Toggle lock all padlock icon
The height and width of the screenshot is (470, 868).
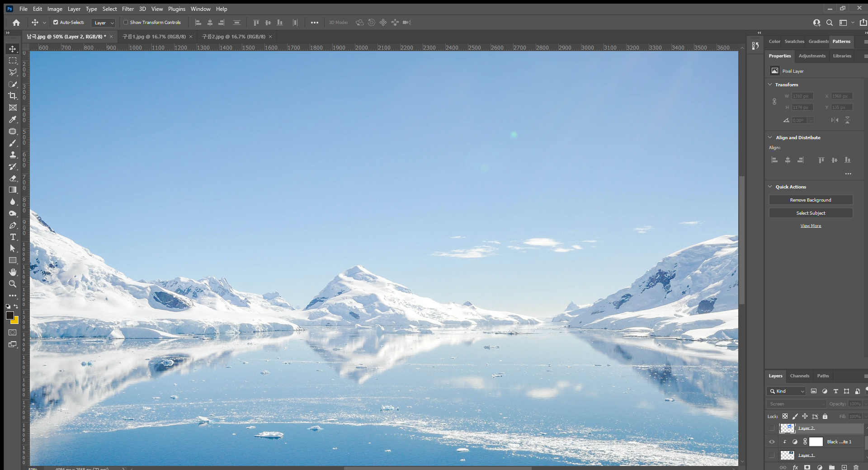825,416
